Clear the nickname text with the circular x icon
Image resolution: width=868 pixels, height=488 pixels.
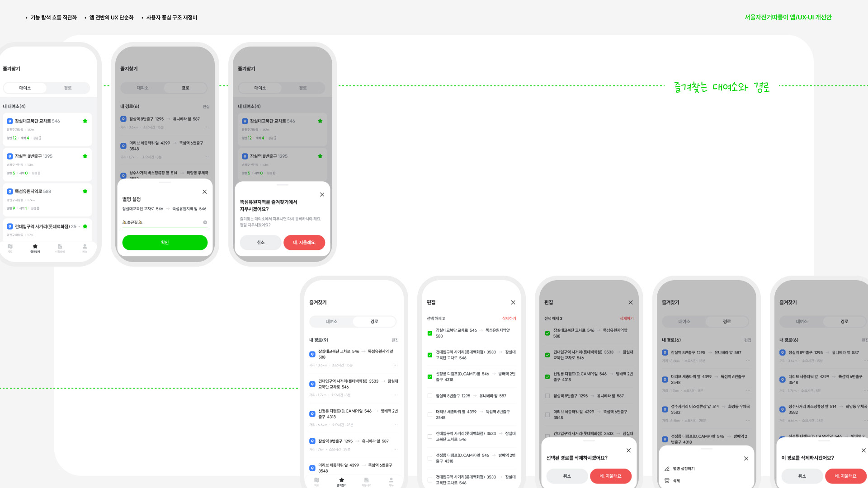click(x=205, y=222)
